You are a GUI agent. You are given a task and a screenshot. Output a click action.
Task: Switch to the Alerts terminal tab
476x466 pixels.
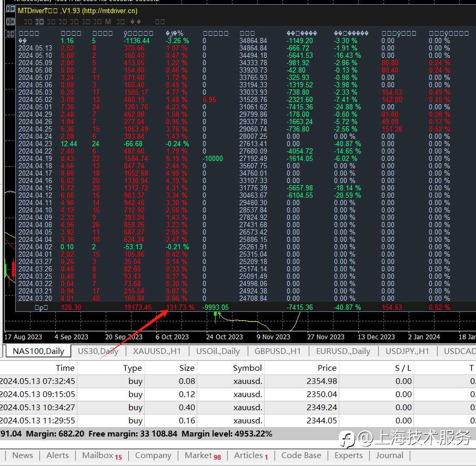pos(57,455)
